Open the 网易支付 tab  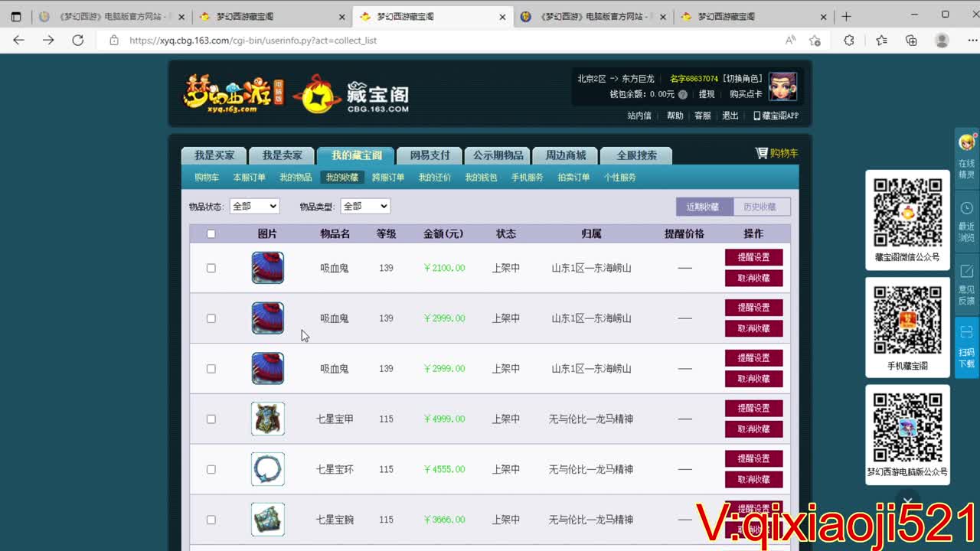tap(430, 154)
